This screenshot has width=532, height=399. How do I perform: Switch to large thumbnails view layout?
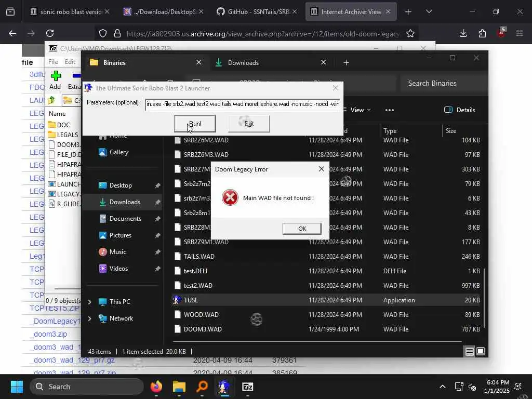click(x=481, y=352)
